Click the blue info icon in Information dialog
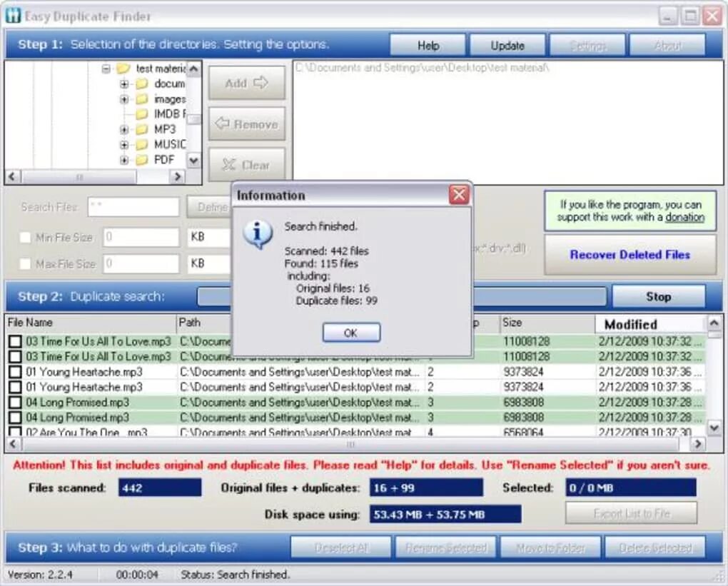The image size is (728, 586). coord(257,235)
